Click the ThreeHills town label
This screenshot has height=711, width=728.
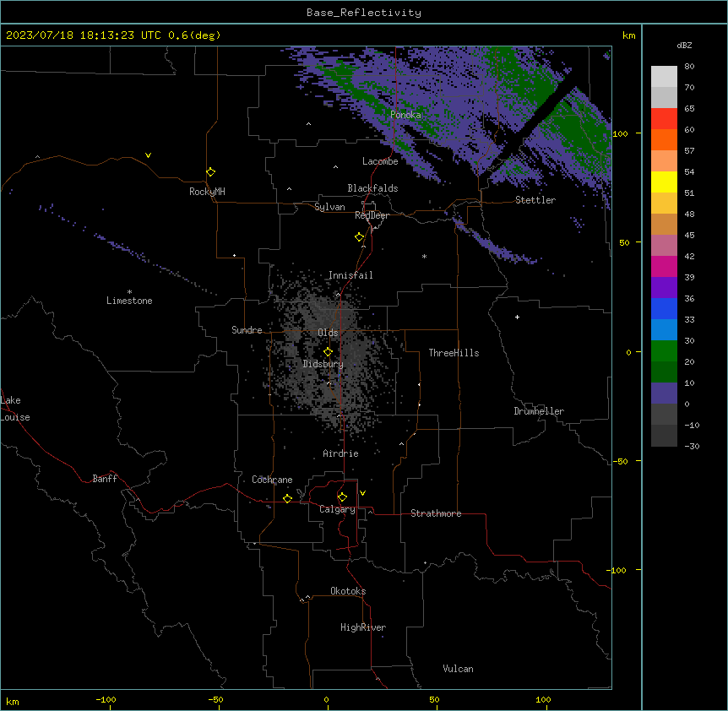pos(454,353)
